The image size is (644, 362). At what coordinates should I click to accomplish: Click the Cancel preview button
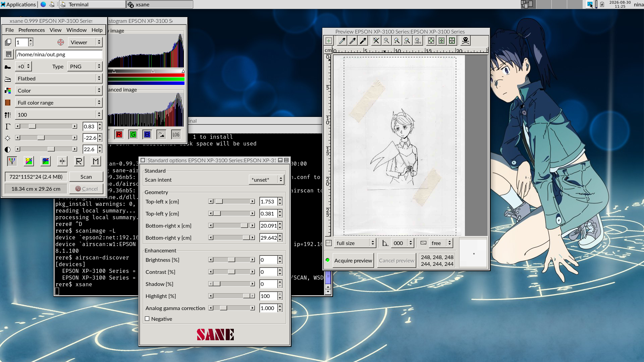[x=396, y=260]
